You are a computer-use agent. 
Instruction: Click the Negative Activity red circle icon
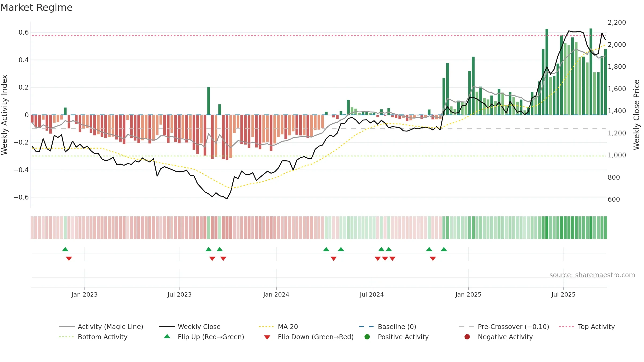point(467,337)
